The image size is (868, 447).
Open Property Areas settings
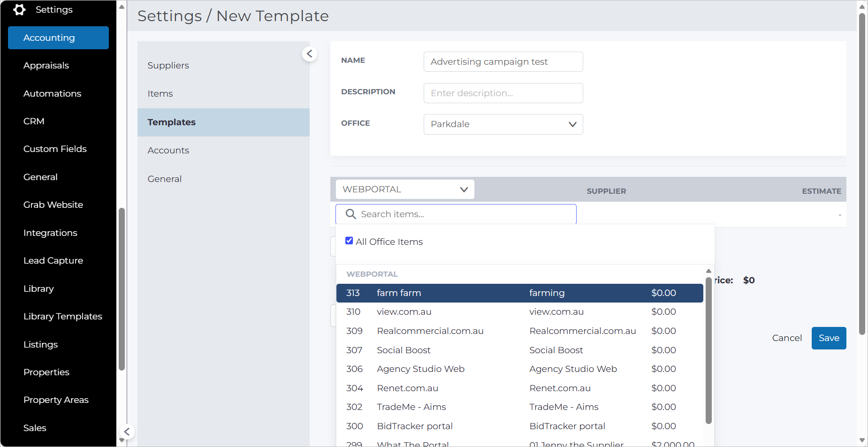pyautogui.click(x=56, y=400)
